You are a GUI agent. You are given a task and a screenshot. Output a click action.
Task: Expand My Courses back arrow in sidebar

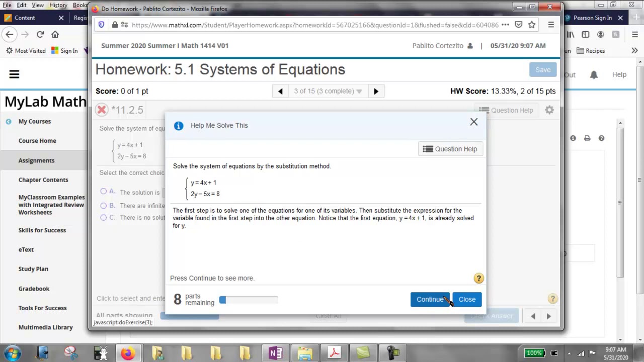pyautogui.click(x=9, y=121)
